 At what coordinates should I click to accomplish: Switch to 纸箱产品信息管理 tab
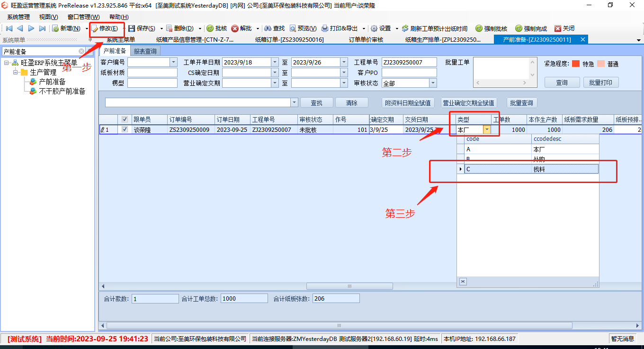[195, 40]
